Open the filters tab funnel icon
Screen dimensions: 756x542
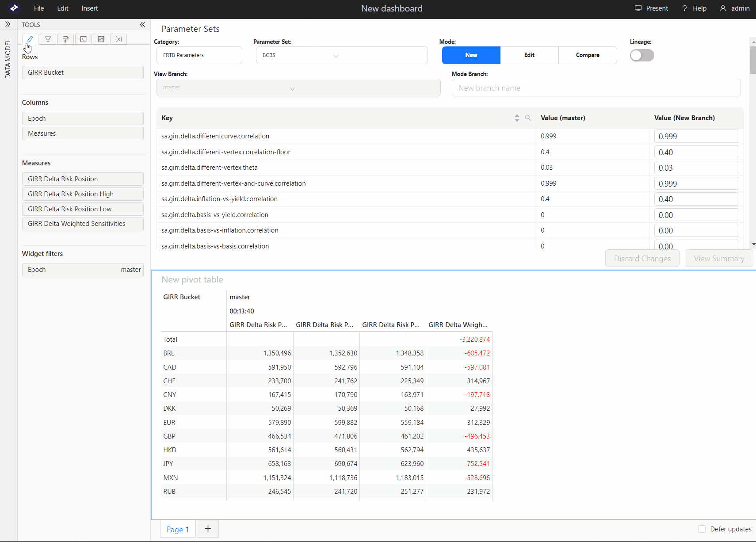(48, 39)
